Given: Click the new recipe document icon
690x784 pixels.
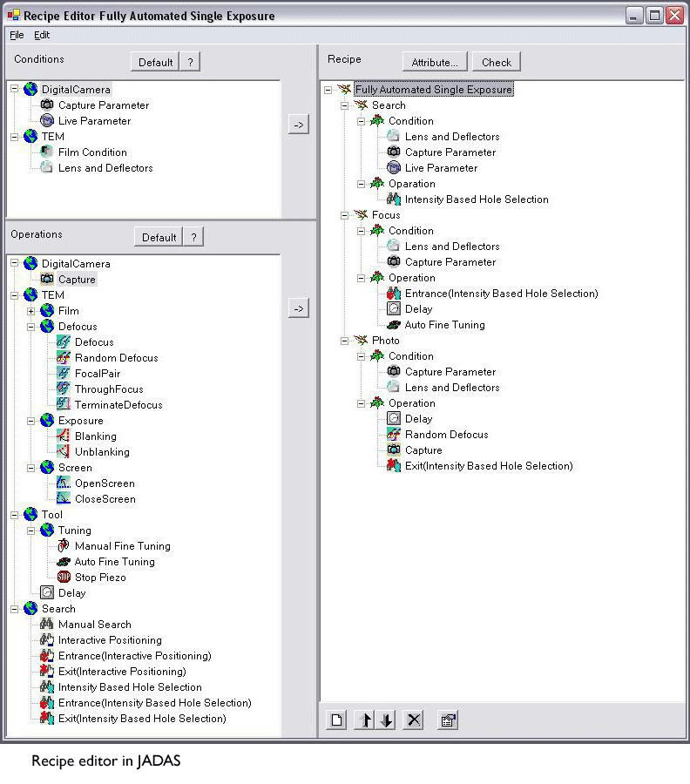Looking at the screenshot, I should 336,720.
